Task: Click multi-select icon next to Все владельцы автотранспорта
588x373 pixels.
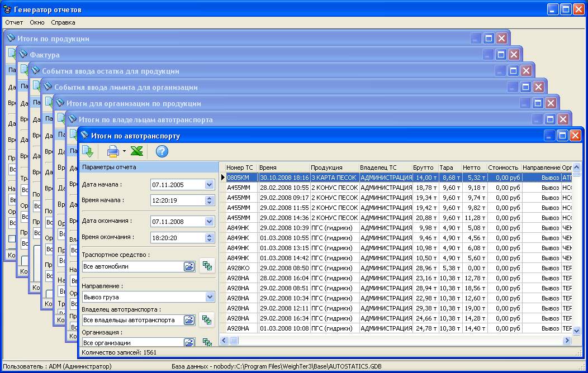Action: click(x=207, y=320)
